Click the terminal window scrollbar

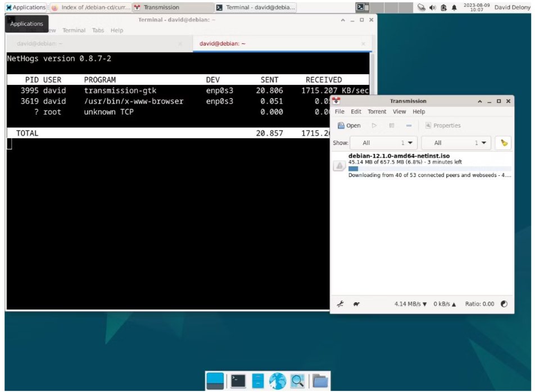click(372, 73)
